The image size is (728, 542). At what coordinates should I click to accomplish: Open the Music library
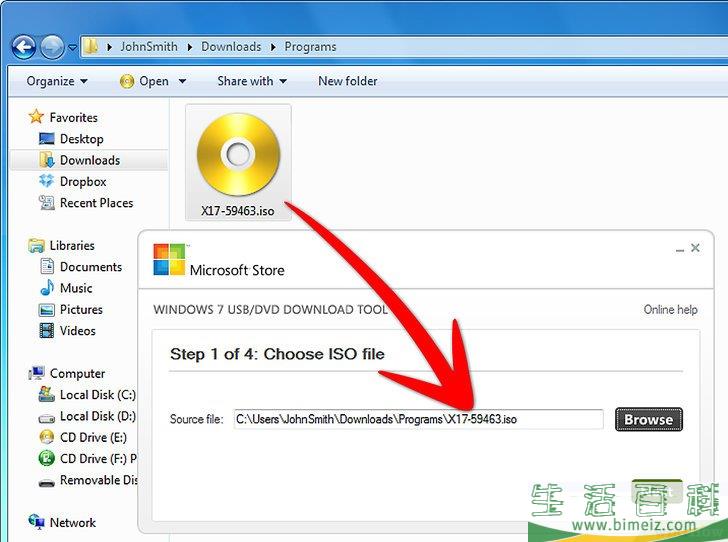click(76, 288)
